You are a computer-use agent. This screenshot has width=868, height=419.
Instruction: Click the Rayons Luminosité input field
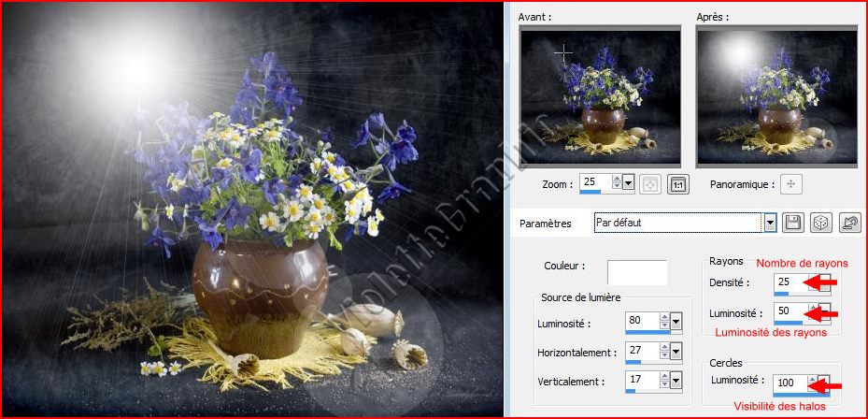click(787, 311)
